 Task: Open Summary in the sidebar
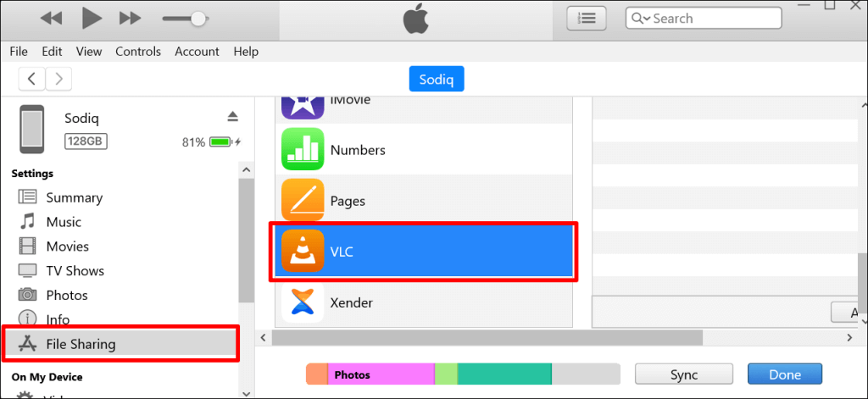click(74, 197)
